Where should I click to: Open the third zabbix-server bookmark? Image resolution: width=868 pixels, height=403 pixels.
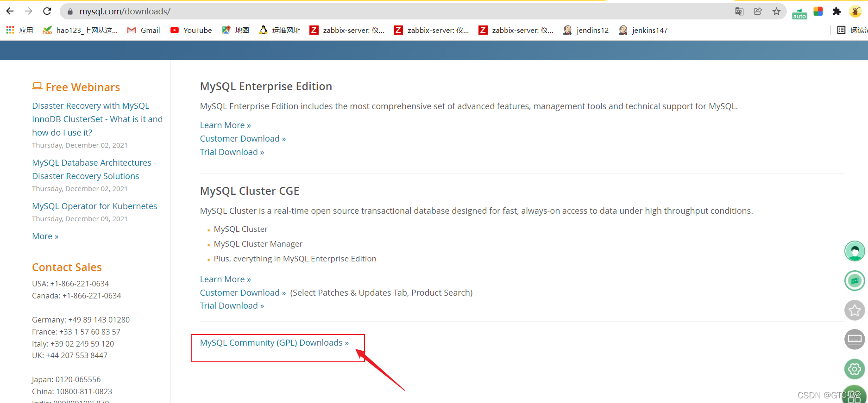[x=516, y=30]
